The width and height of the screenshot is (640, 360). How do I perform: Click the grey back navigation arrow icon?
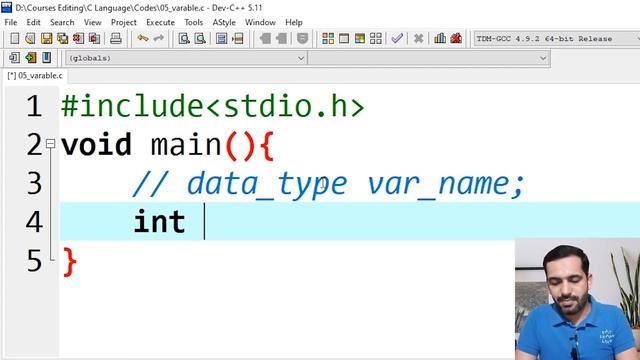click(x=265, y=39)
